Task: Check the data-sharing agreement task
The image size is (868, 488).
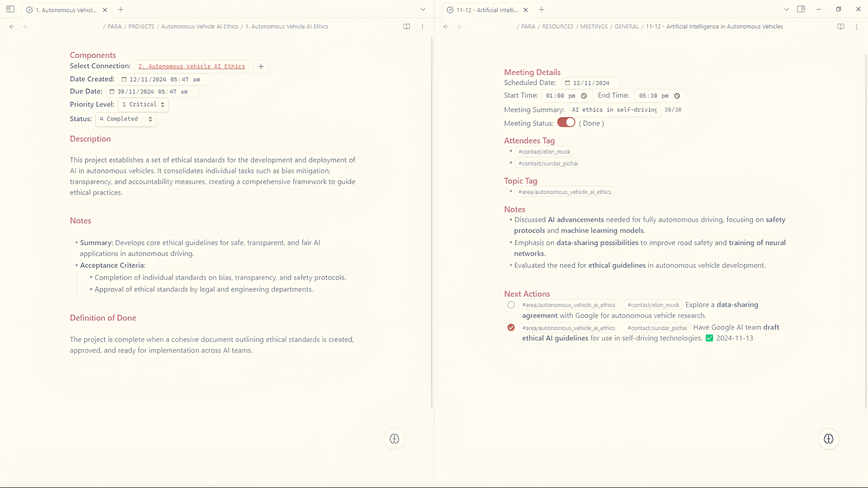Action: coord(511,305)
